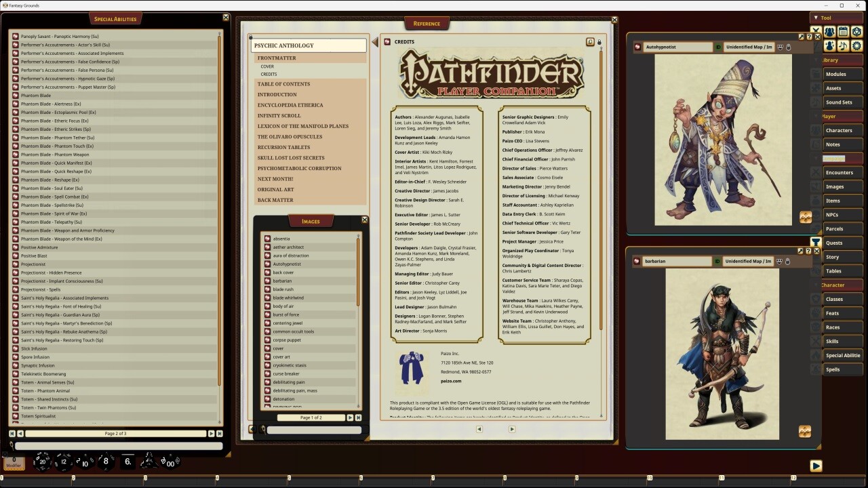Collapse reference index with left arrow

click(374, 43)
